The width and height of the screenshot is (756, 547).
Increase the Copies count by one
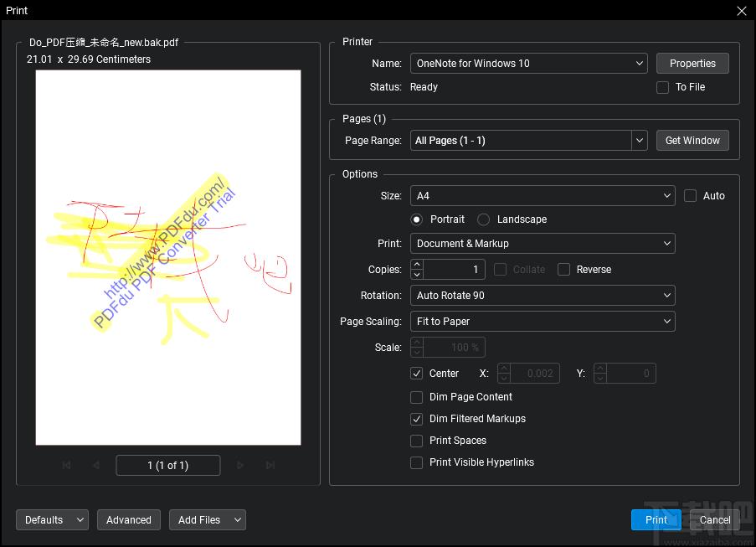tap(418, 265)
